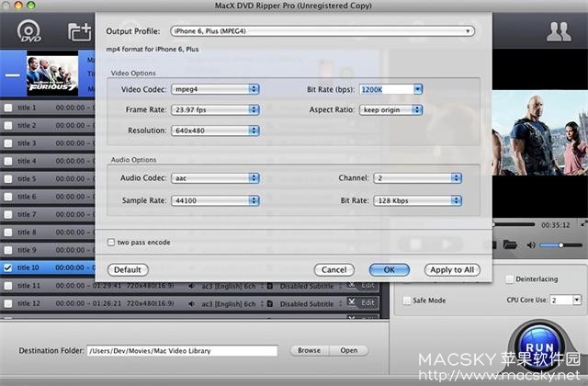
Task: Open the Aspect Ratio dropdown
Action: coord(390,110)
